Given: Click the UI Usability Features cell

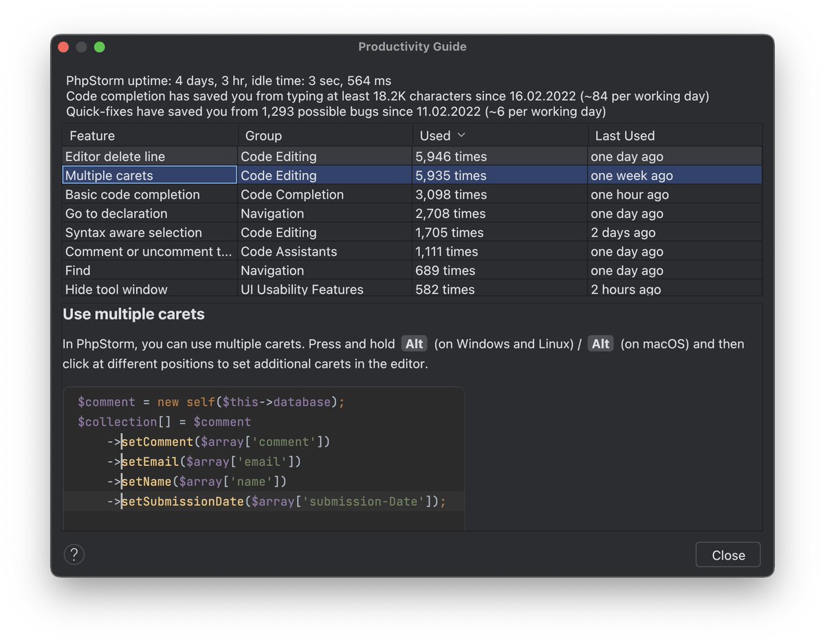Looking at the screenshot, I should point(325,289).
